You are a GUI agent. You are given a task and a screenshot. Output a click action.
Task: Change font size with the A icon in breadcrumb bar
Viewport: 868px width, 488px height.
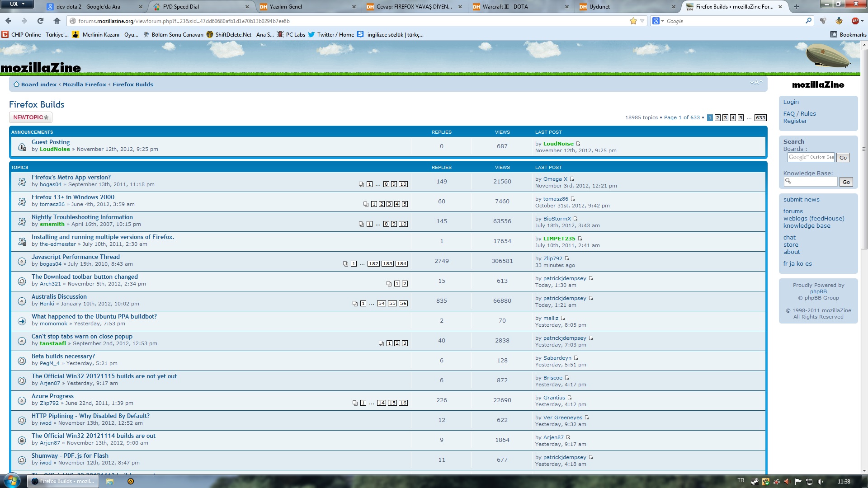(x=756, y=82)
